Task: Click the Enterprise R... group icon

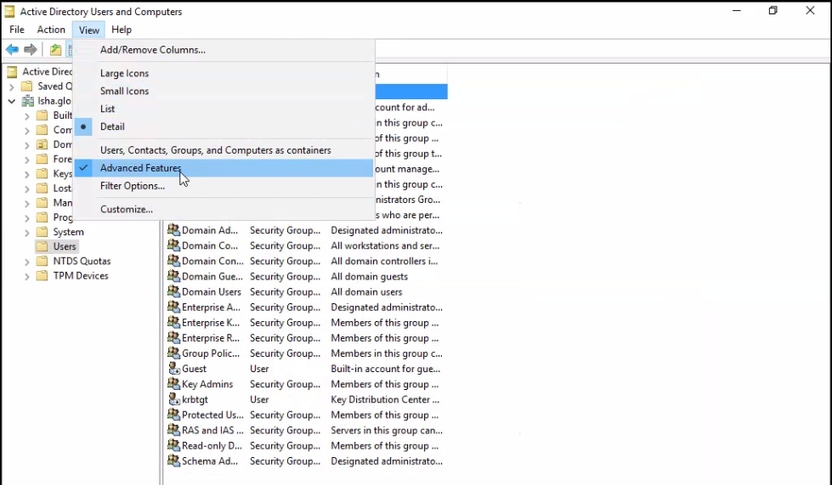Action: coord(174,338)
